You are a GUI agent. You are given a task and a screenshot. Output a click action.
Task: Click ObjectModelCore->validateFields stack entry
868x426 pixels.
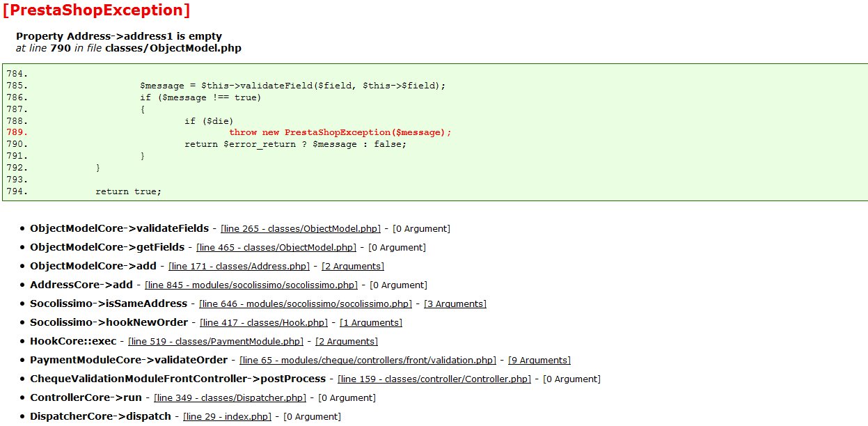(119, 228)
